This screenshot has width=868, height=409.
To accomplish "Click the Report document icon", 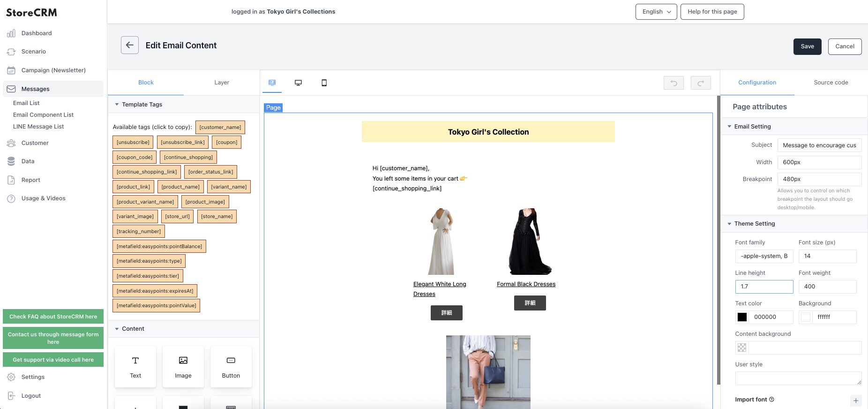I will click(x=11, y=180).
